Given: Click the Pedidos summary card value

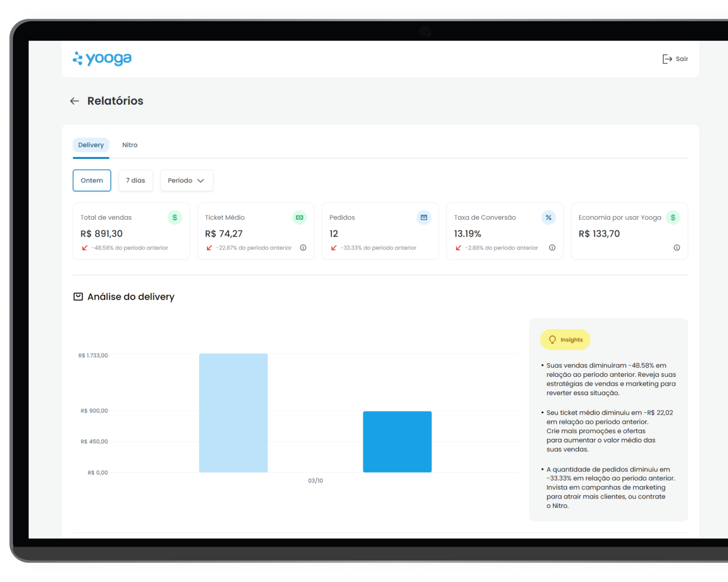Looking at the screenshot, I should pos(334,234).
